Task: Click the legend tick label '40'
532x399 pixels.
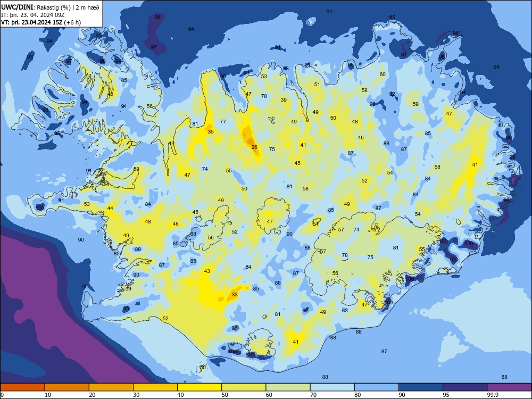Action: click(x=180, y=395)
